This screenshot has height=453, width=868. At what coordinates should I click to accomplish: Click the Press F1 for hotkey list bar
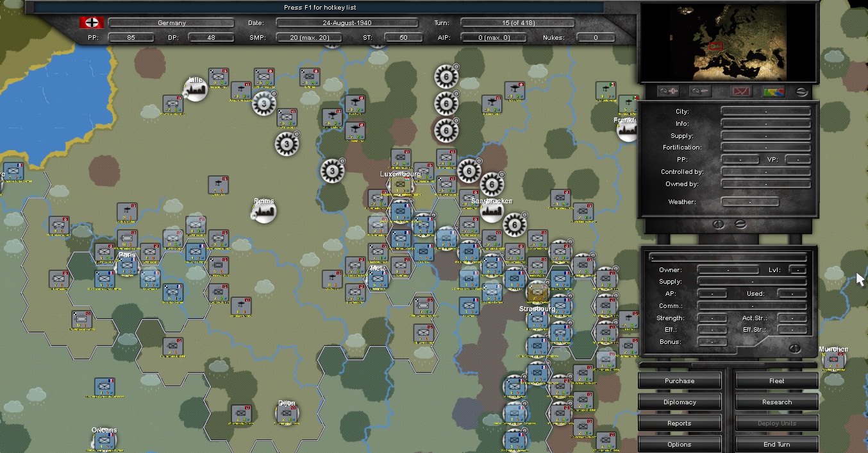coord(319,8)
